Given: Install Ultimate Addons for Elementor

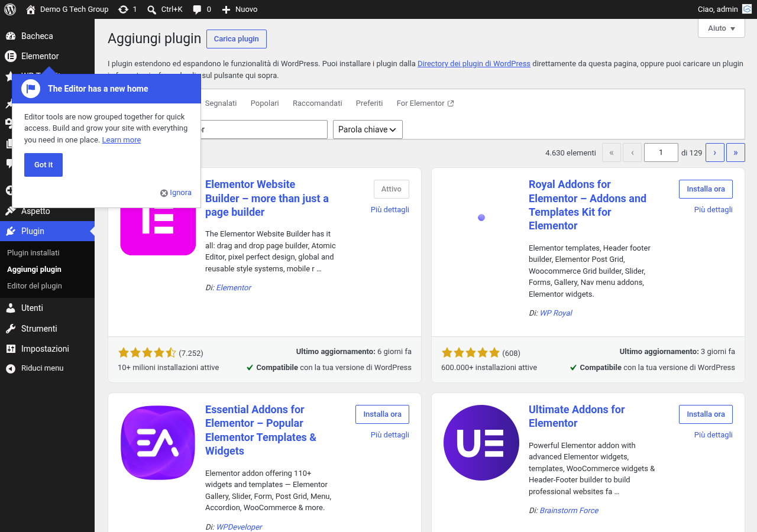Looking at the screenshot, I should click(x=706, y=414).
